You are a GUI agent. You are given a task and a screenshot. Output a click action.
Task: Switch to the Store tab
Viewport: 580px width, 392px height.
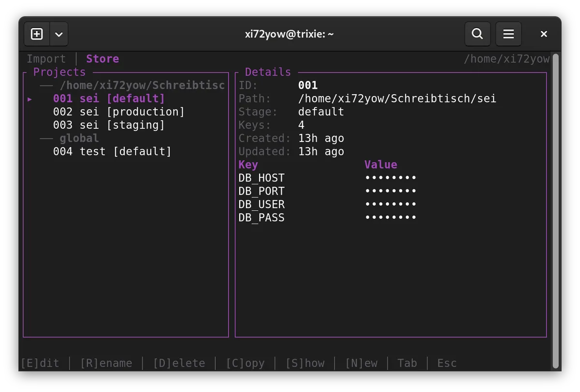(x=102, y=59)
